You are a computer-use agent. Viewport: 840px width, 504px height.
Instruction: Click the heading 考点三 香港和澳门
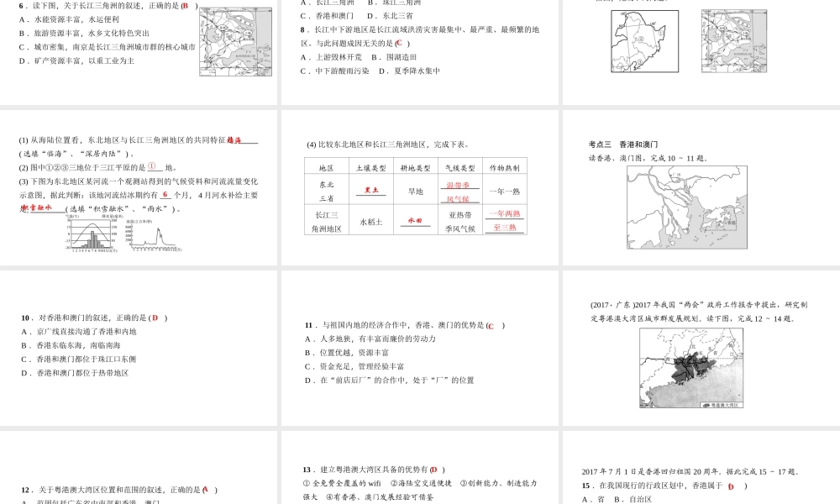(x=623, y=144)
